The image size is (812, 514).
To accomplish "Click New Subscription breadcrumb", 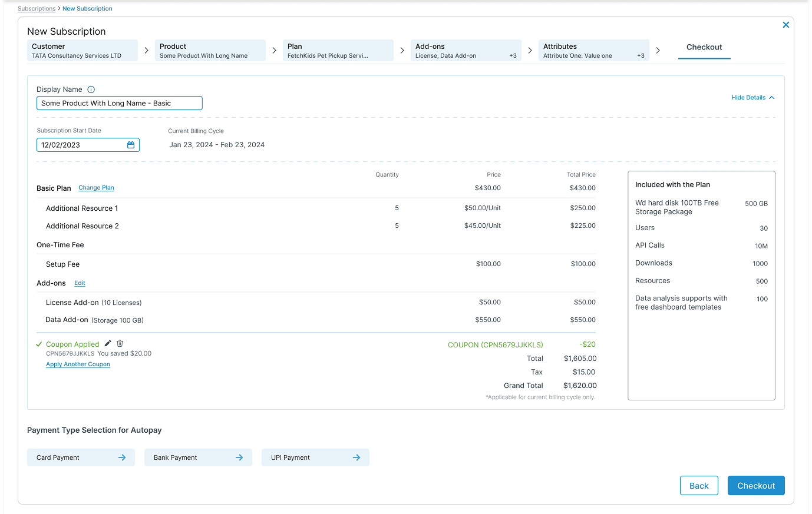I will (x=87, y=9).
